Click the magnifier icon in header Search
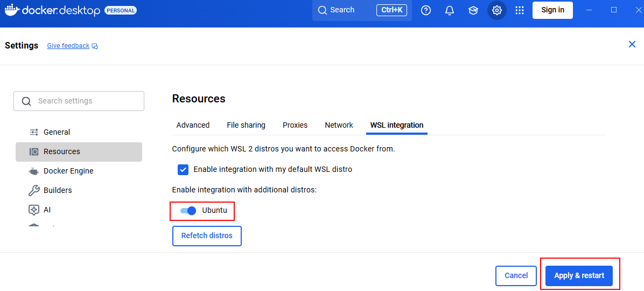Viewport: 644px width, 291px height. pos(323,10)
